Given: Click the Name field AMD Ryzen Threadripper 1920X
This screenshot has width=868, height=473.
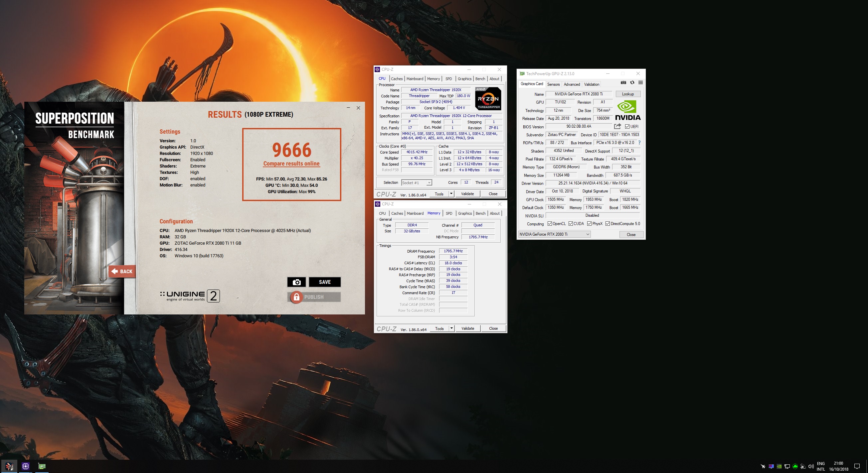Looking at the screenshot, I should click(x=436, y=90).
